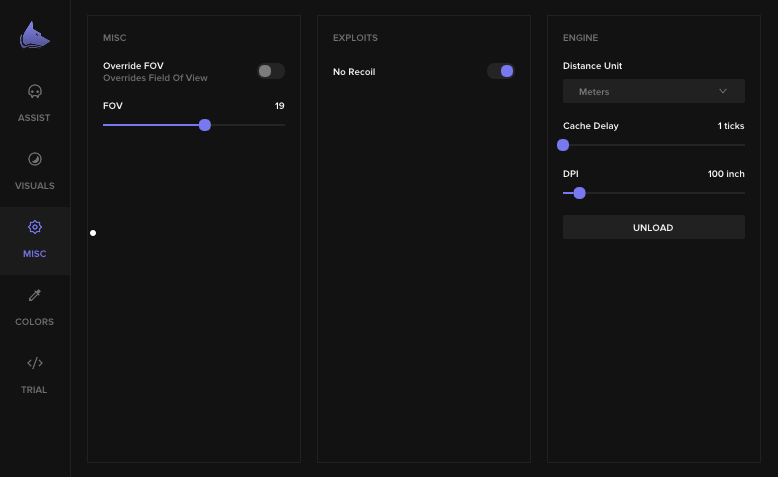This screenshot has height=477, width=778.
Task: Click the MISC label in sidebar
Action: (x=35, y=254)
